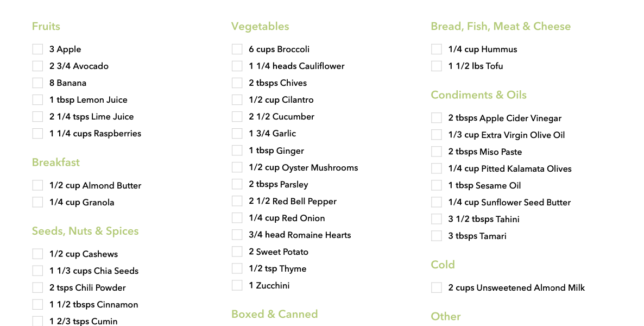Mark 1 1/4 cups Raspberries as bought
This screenshot has width=644, height=326.
(38, 134)
